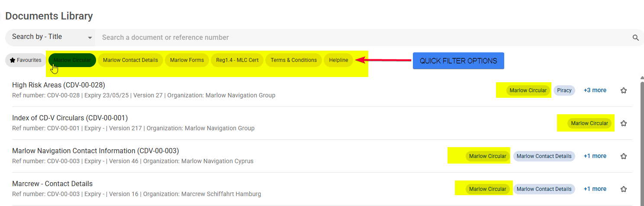Open High Risk Areas (CDV-00-028) document
This screenshot has width=644, height=206.
point(59,85)
